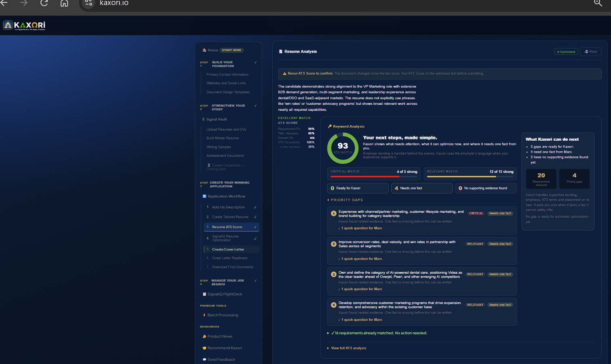Viewport: 611px width, 364px height.
Task: Click the number 3 priority gap badge
Action: pos(334,275)
